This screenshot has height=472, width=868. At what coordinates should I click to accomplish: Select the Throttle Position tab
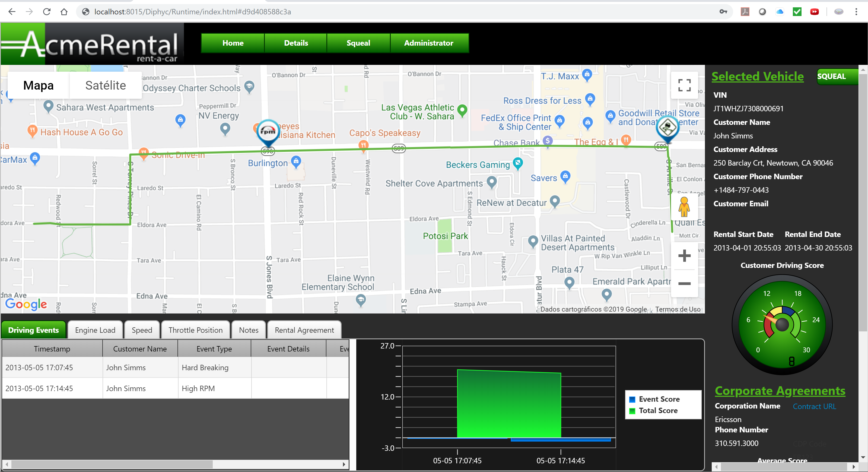tap(195, 330)
